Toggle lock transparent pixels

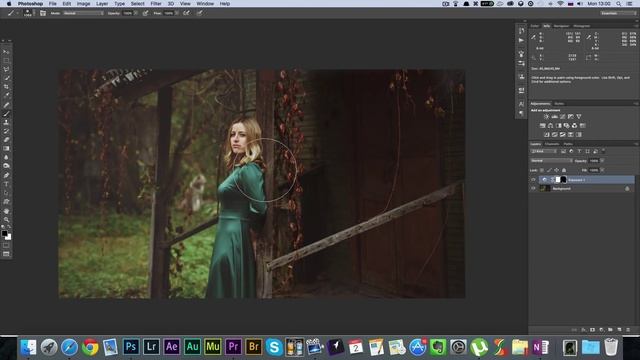542,170
